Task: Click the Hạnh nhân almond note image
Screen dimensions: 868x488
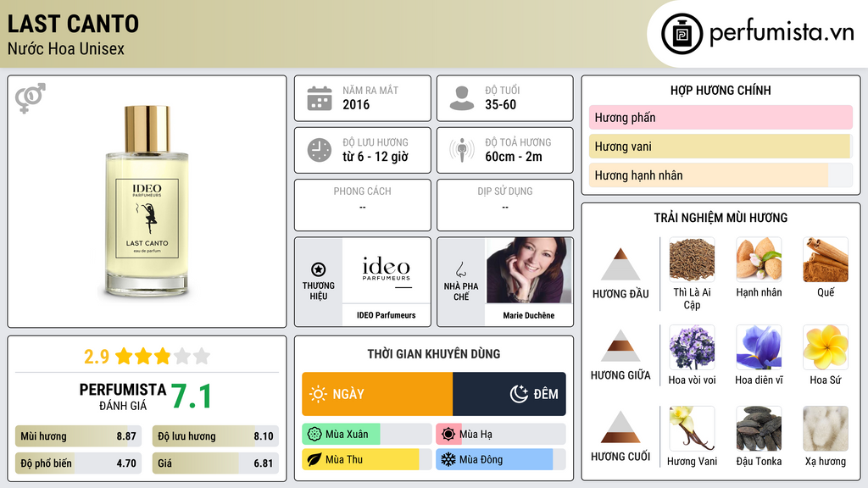Action: [759, 259]
